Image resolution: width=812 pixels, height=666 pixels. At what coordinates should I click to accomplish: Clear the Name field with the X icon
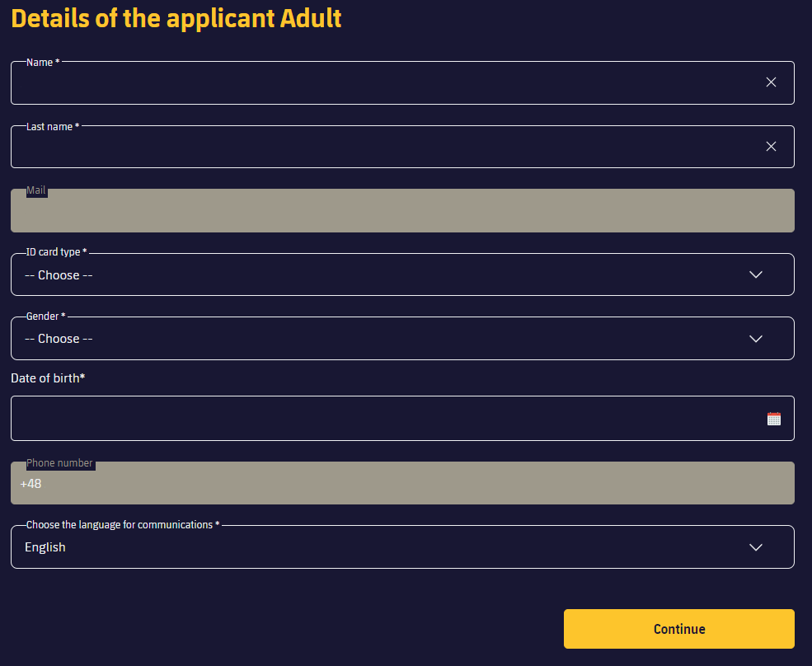click(771, 82)
